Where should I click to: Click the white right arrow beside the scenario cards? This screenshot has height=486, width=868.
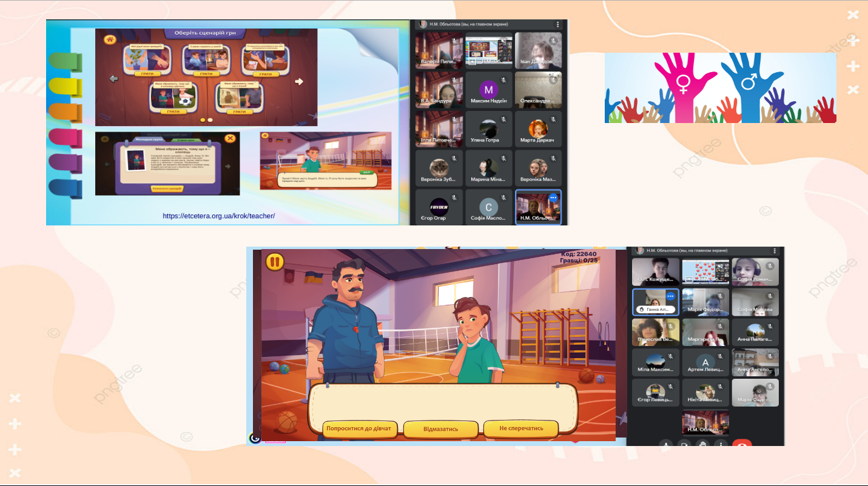click(x=298, y=81)
